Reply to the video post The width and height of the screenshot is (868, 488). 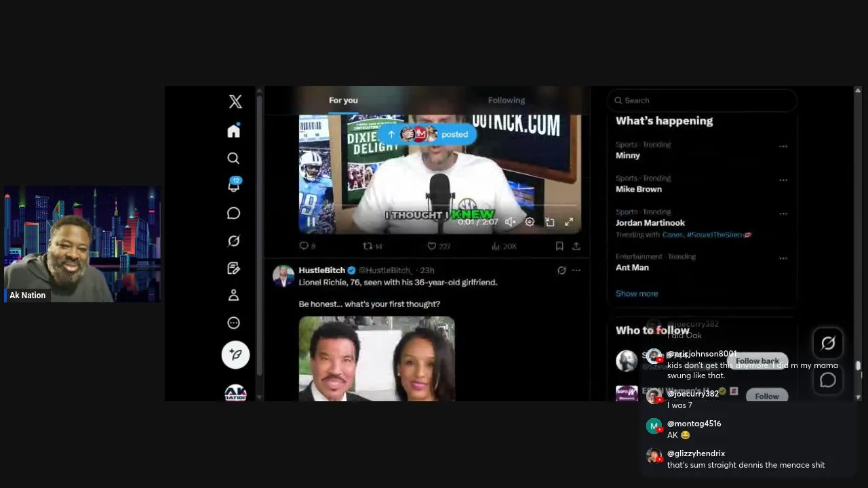tap(307, 246)
